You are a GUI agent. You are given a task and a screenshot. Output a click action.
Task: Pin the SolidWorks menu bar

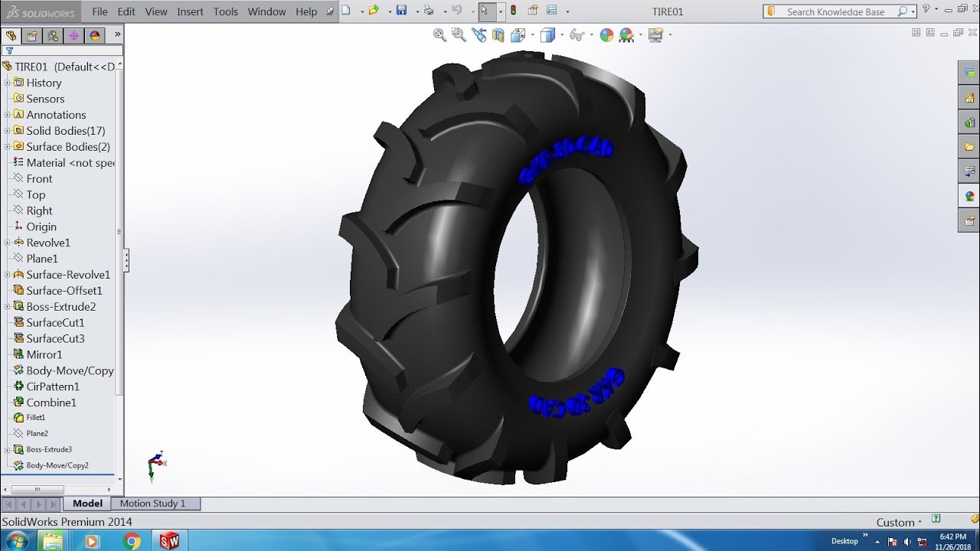click(x=330, y=11)
